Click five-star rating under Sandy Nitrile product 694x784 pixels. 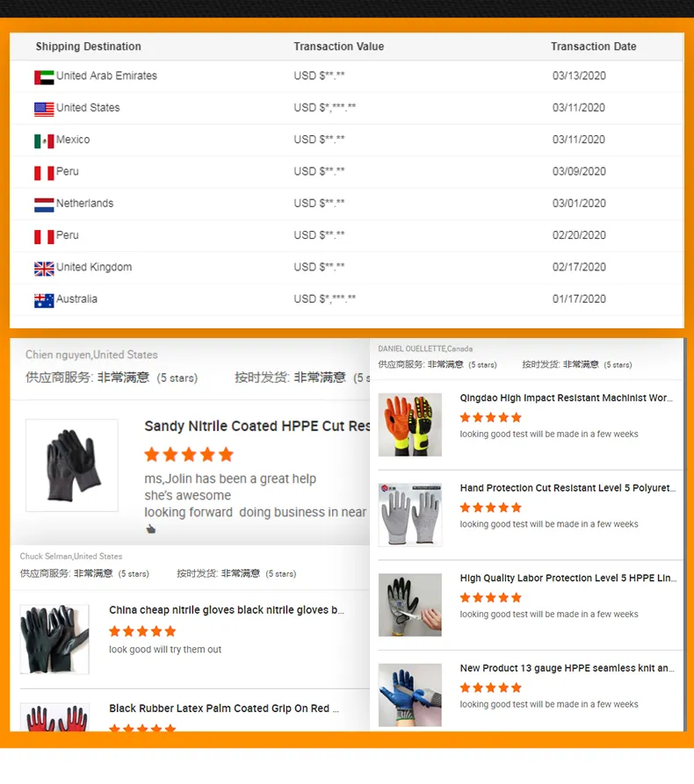point(189,455)
